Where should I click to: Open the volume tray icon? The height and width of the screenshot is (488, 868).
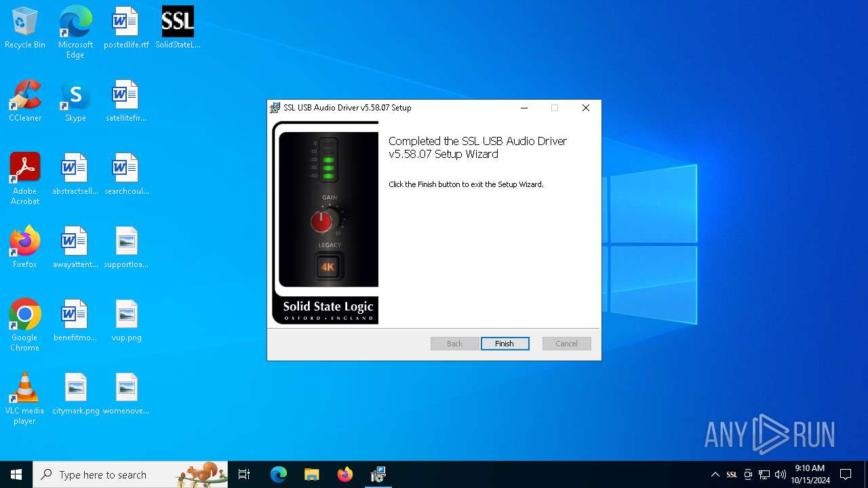781,474
